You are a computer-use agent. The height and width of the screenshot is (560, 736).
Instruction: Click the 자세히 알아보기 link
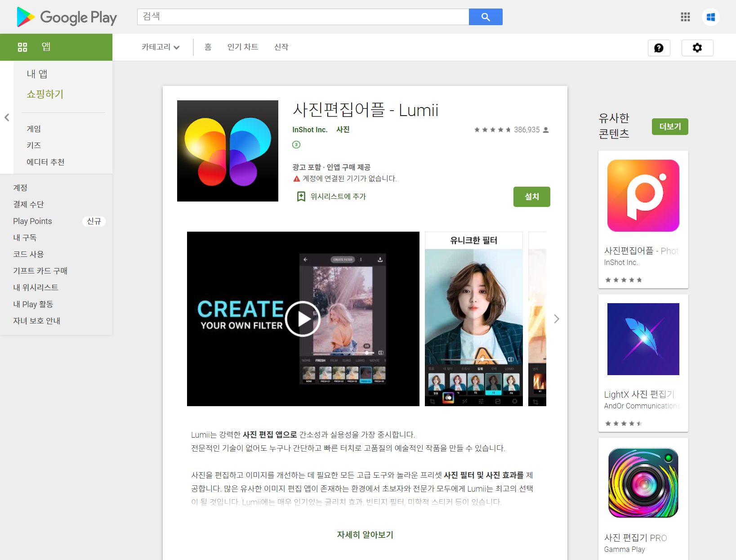pos(365,535)
